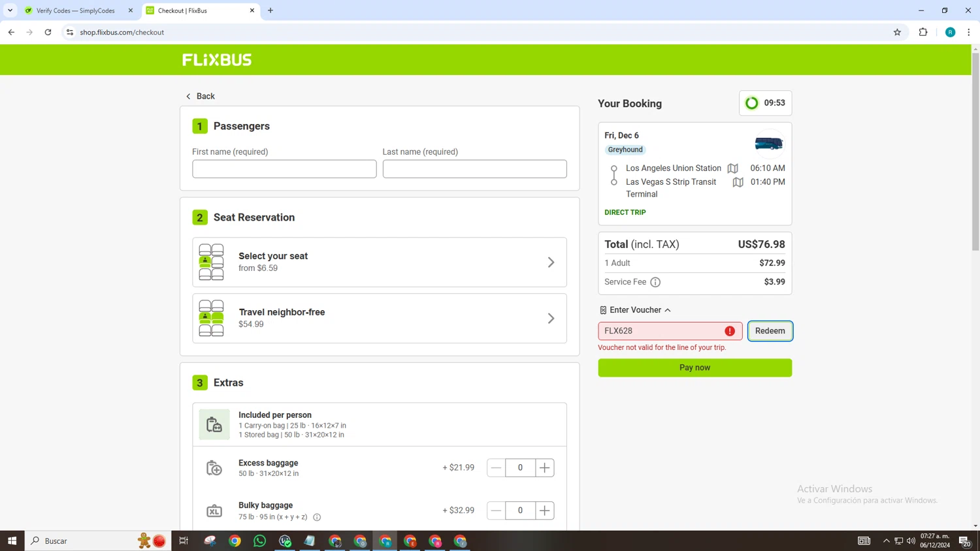Open volume control in system tray
Screen dimensions: 980x551
point(911,541)
